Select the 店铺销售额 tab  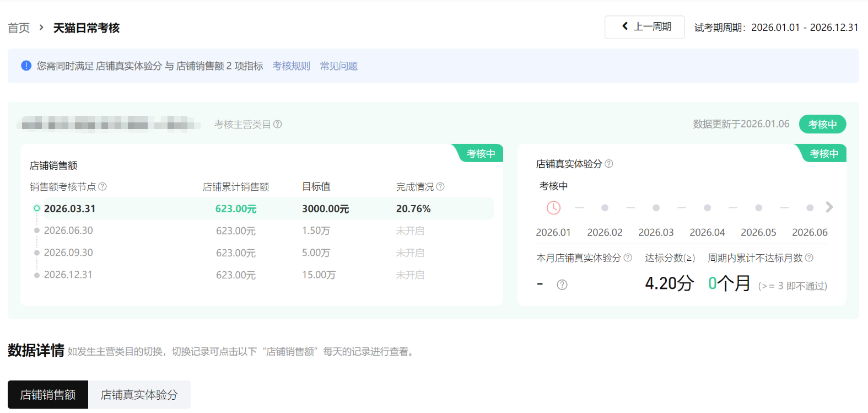[x=48, y=395]
